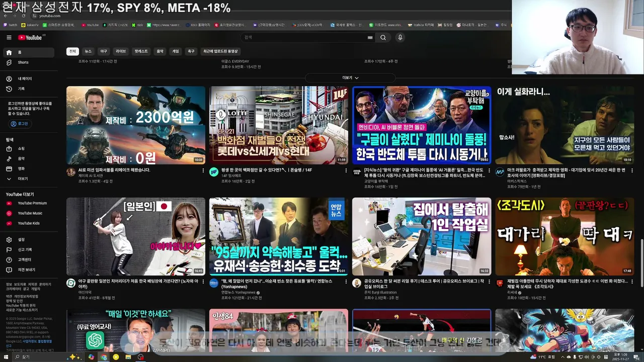The image size is (644, 362).
Task: Select the 라이브 filter chip
Action: pyautogui.click(x=121, y=51)
